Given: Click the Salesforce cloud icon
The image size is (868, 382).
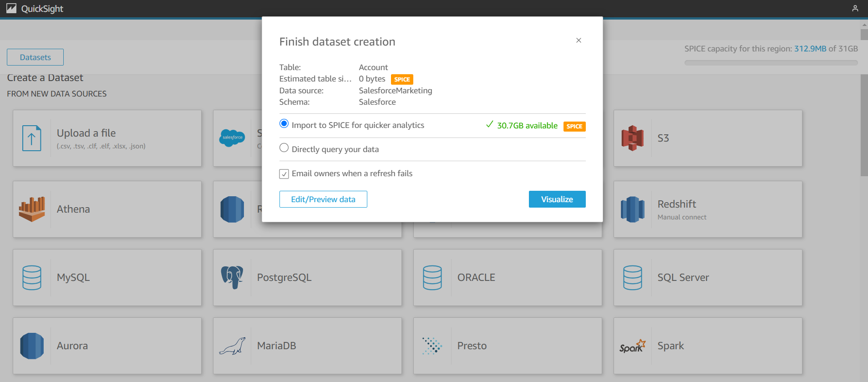Looking at the screenshot, I should coord(232,138).
